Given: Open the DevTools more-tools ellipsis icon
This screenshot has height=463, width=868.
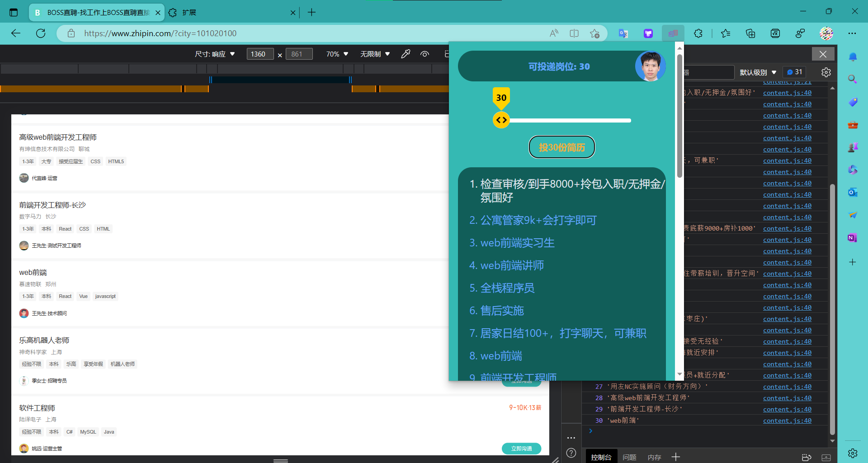Looking at the screenshot, I should pos(571,438).
